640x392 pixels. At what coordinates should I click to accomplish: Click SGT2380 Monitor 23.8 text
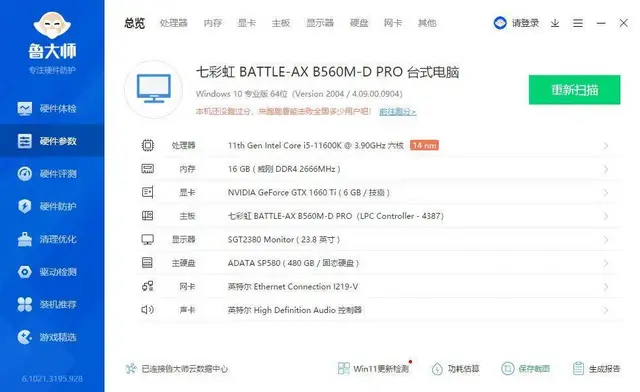(x=284, y=239)
